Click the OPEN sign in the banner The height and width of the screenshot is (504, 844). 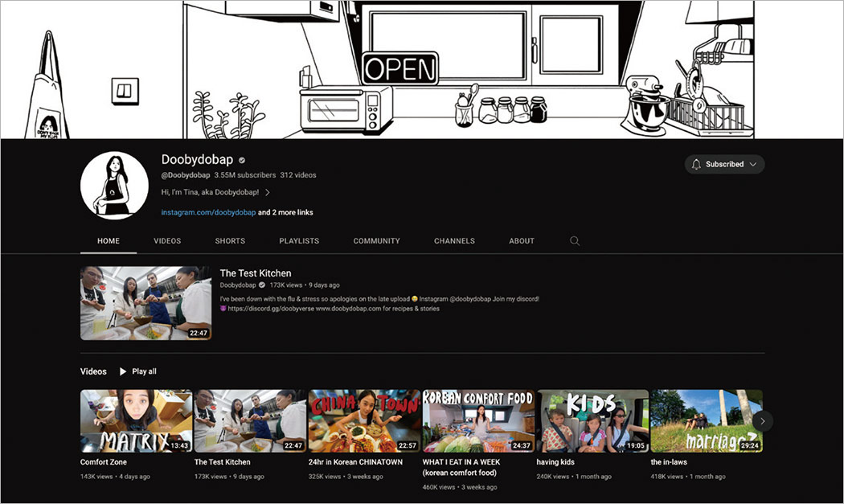point(400,68)
